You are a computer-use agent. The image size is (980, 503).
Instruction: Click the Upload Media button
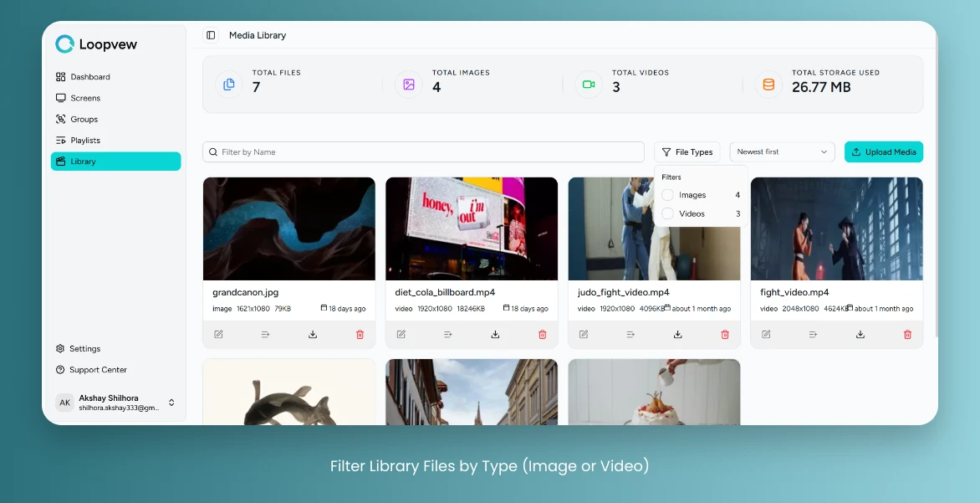[884, 152]
